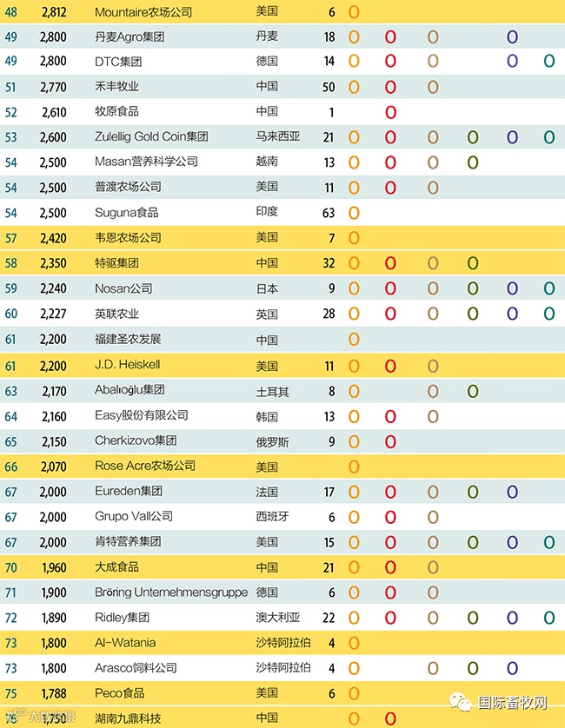The image size is (565, 728).
Task: Click the value 2,350
Action: [x=53, y=263]
